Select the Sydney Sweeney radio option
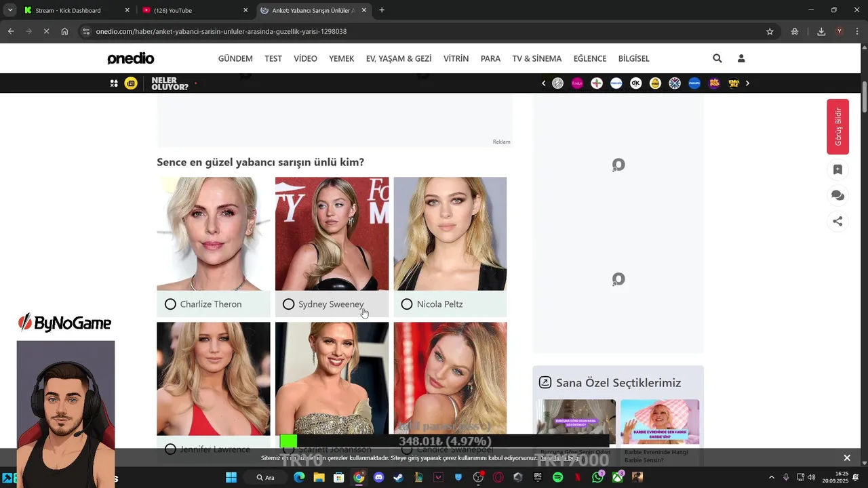The width and height of the screenshot is (868, 488). click(288, 304)
